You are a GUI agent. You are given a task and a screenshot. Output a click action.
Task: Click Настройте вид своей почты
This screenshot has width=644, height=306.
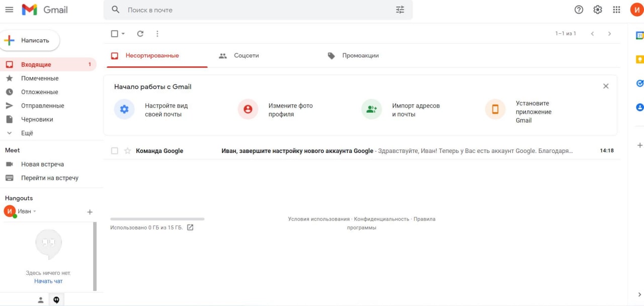click(x=166, y=110)
